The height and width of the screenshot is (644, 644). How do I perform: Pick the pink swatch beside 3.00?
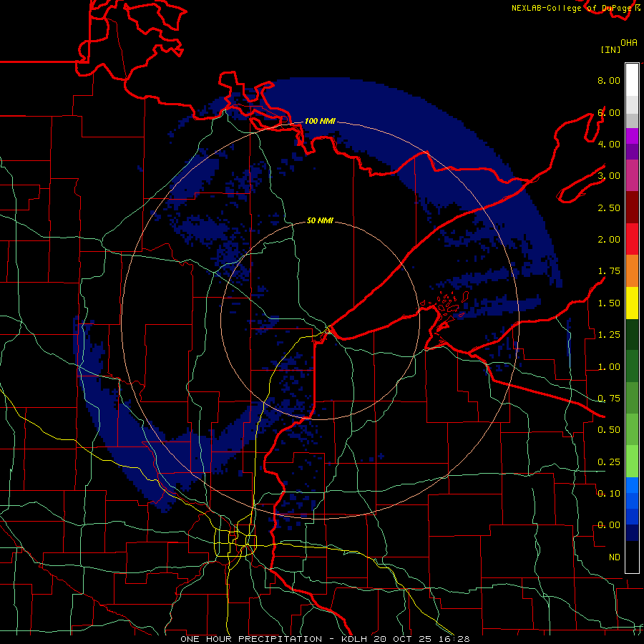[632, 176]
